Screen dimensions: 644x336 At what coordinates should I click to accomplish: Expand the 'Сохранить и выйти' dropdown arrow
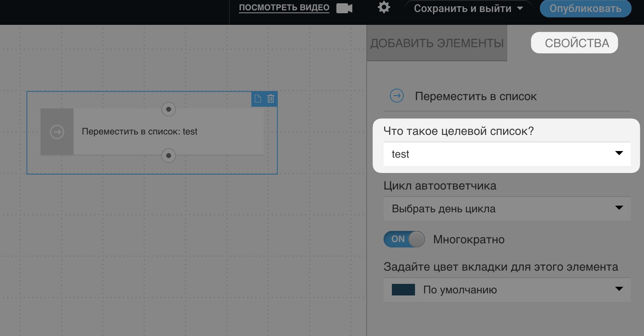tap(520, 8)
